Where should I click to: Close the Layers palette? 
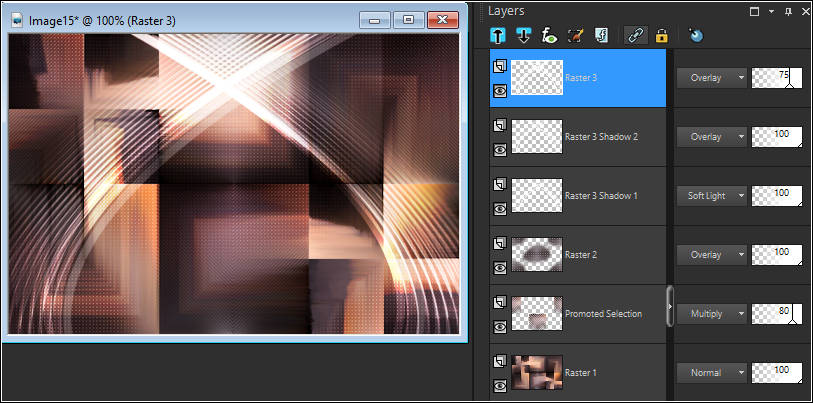click(x=804, y=11)
